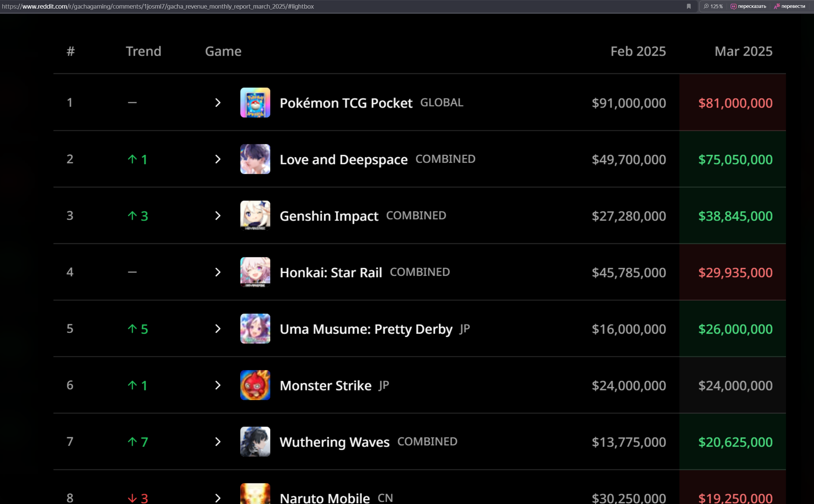Click the up 1 trend for Monster Strike
The height and width of the screenshot is (504, 814).
point(138,386)
